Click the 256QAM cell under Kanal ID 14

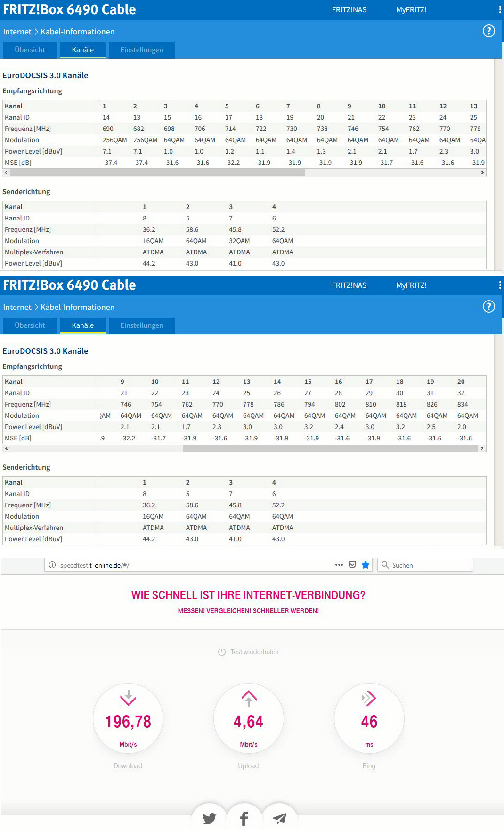[x=115, y=140]
